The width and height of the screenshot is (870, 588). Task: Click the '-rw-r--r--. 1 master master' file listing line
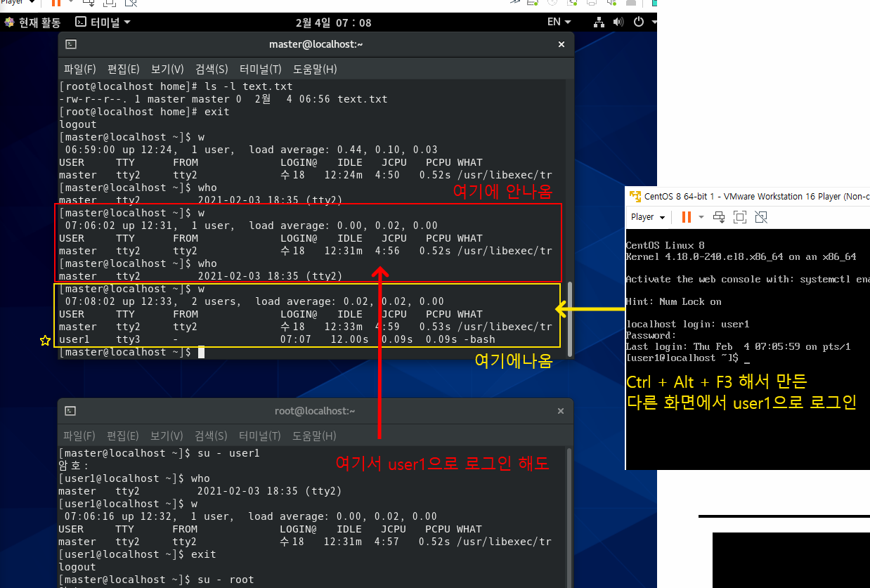click(223, 99)
